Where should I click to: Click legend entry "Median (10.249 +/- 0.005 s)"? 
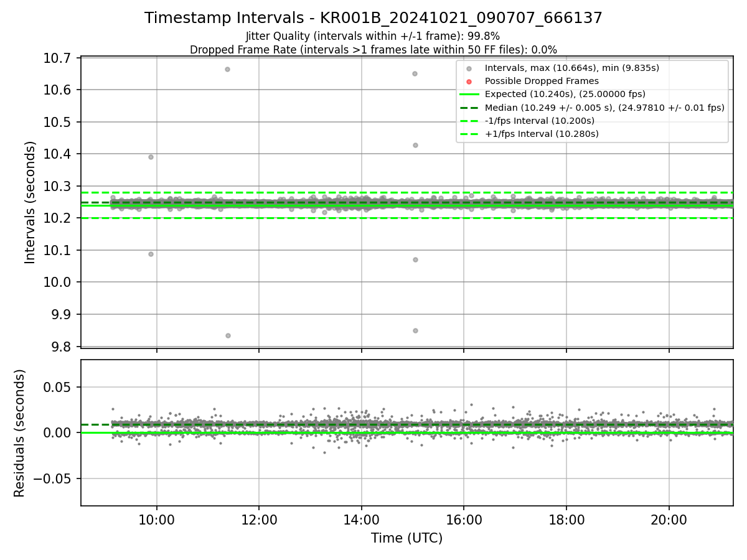[604, 107]
